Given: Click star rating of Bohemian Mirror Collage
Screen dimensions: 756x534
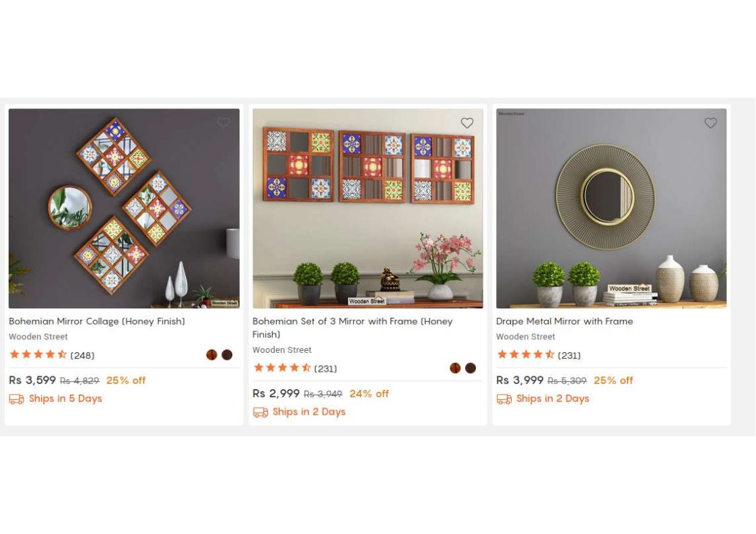Looking at the screenshot, I should [38, 355].
